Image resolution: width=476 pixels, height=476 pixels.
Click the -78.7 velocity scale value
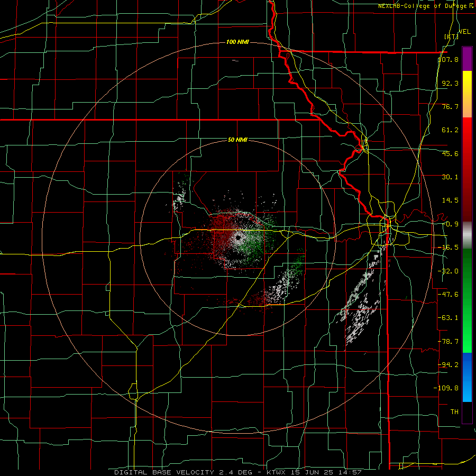[x=448, y=342]
